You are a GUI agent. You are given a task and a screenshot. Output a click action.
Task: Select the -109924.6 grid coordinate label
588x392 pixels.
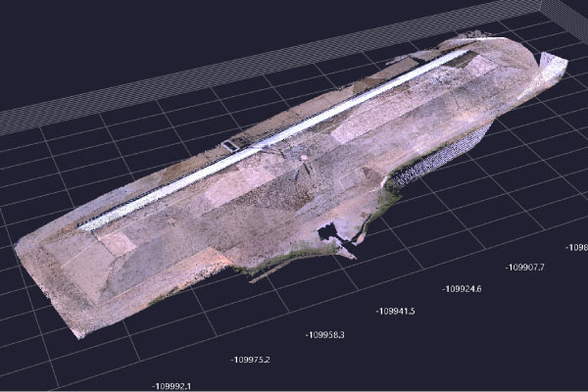462,288
